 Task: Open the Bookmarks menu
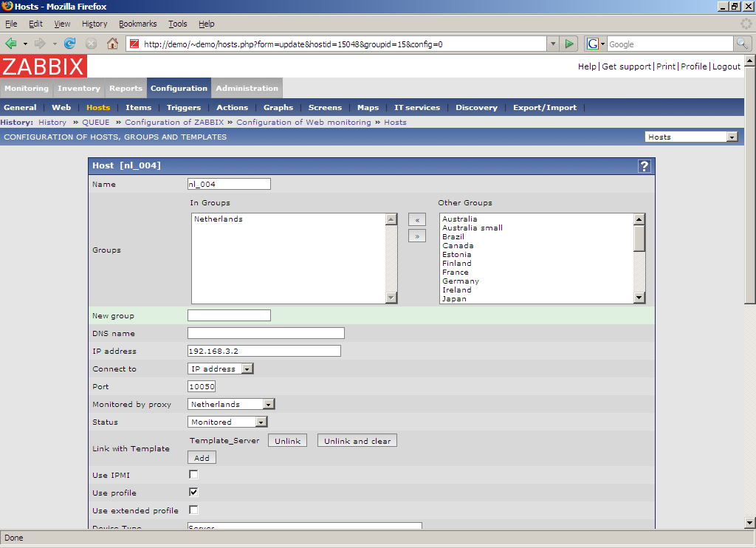pyautogui.click(x=138, y=24)
